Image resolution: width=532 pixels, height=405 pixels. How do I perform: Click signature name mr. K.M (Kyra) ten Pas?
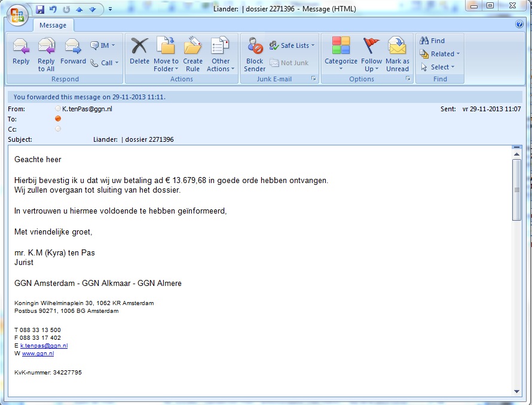point(54,253)
